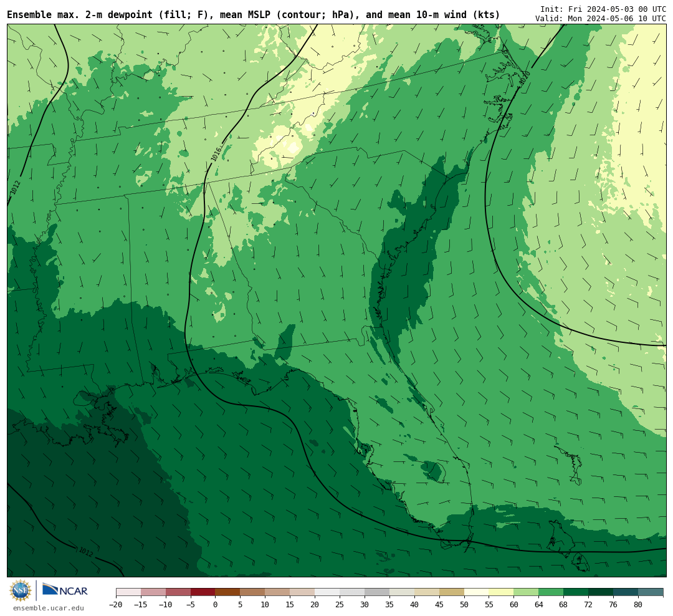This screenshot has width=673, height=616.
Task: Click the '35' colorbar tick label
Action: 389,604
